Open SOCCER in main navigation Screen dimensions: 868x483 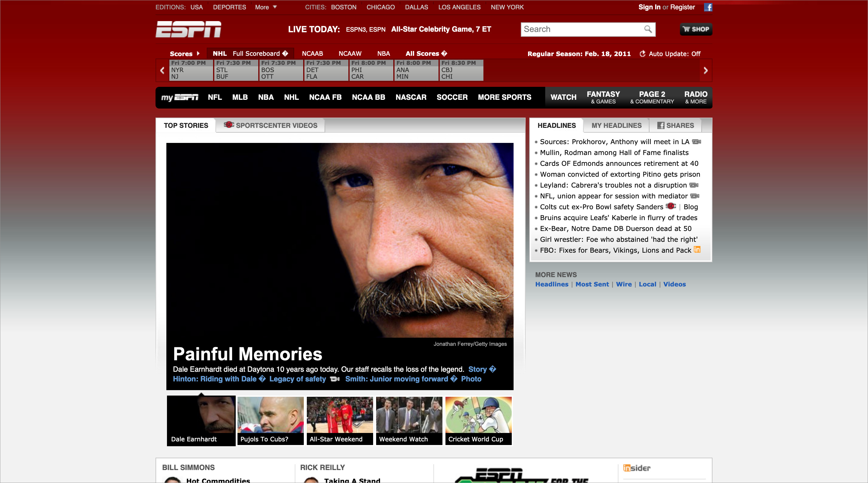coord(452,97)
